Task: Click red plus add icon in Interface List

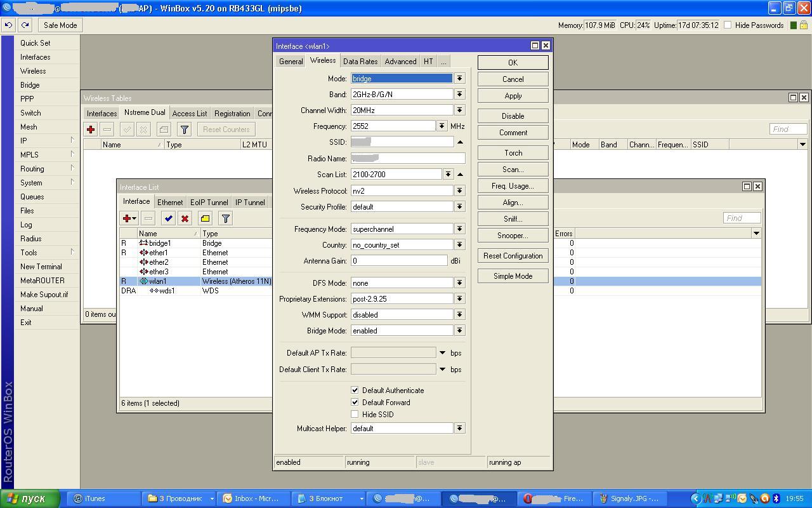Action: [127, 218]
